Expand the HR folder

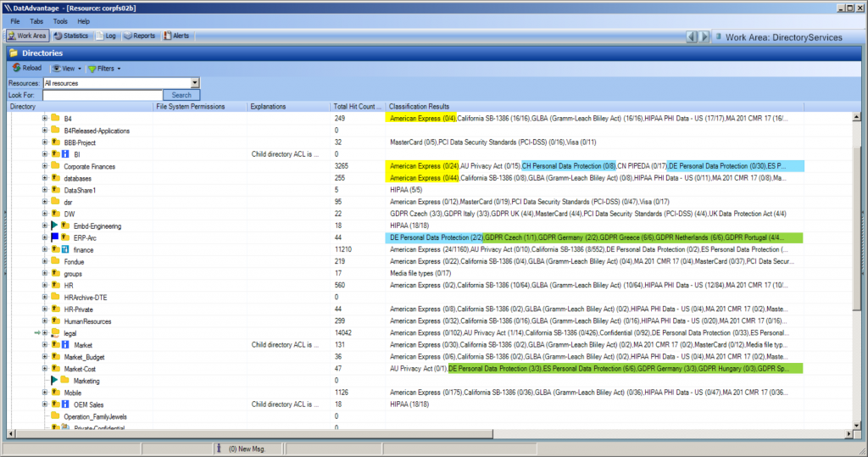tap(45, 285)
